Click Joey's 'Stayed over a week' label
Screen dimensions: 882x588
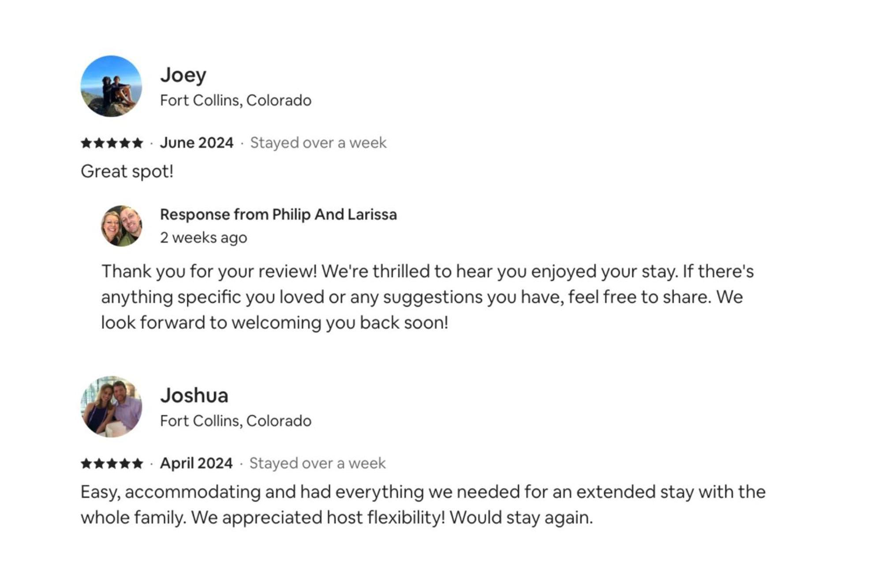tap(318, 143)
